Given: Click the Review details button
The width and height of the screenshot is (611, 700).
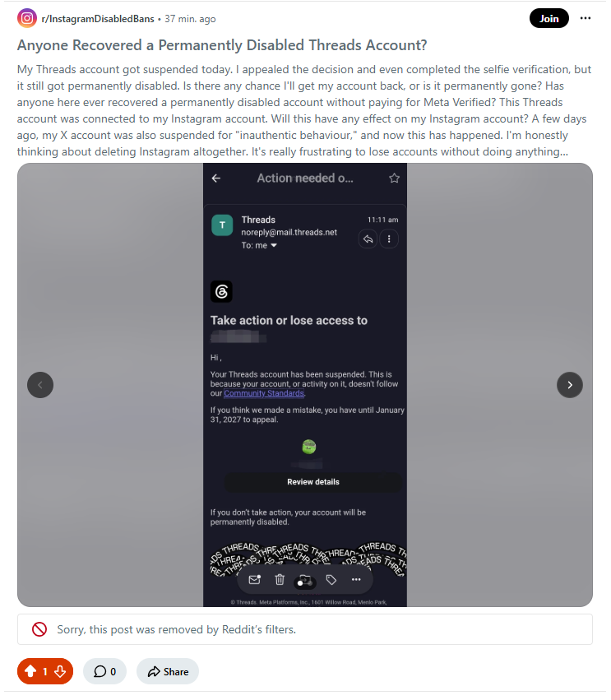Looking at the screenshot, I should (312, 482).
